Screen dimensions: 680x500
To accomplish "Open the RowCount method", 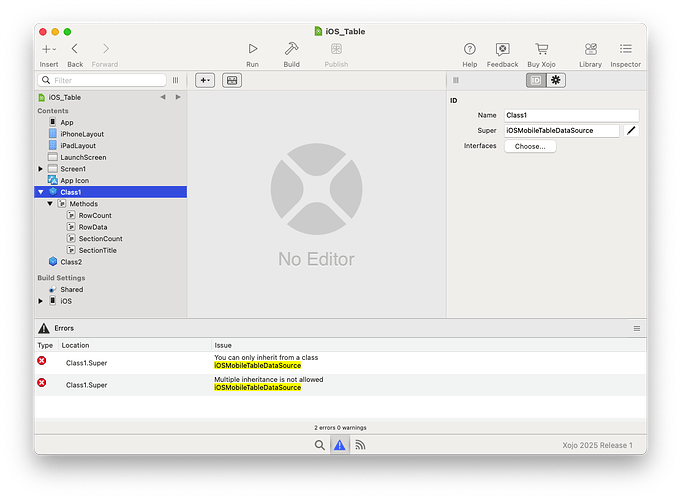I will coord(95,216).
